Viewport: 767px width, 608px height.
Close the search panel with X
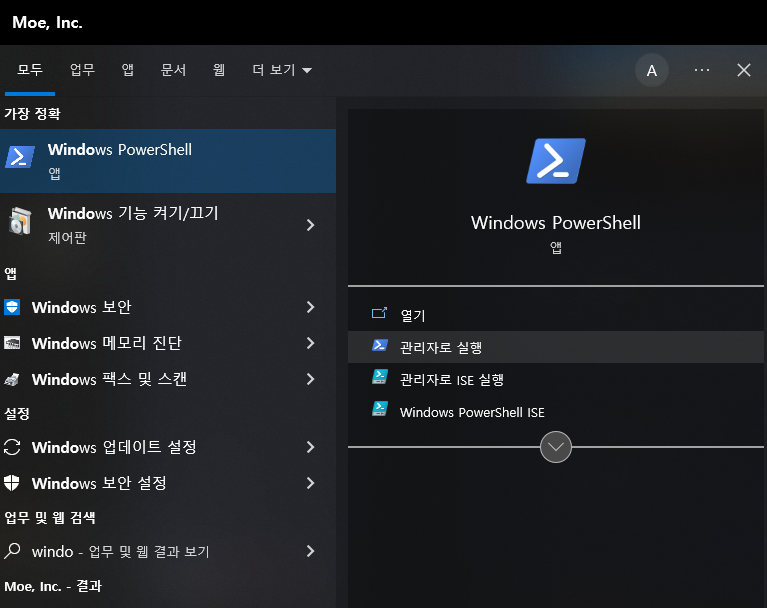pos(744,70)
